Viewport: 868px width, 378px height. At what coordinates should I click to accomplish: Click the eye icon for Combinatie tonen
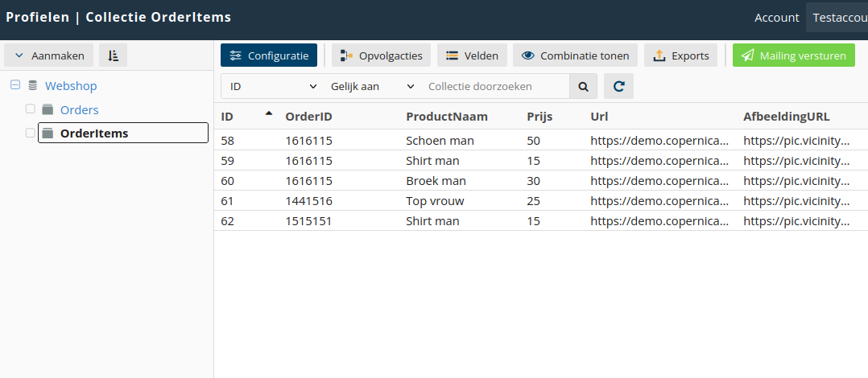(x=528, y=55)
